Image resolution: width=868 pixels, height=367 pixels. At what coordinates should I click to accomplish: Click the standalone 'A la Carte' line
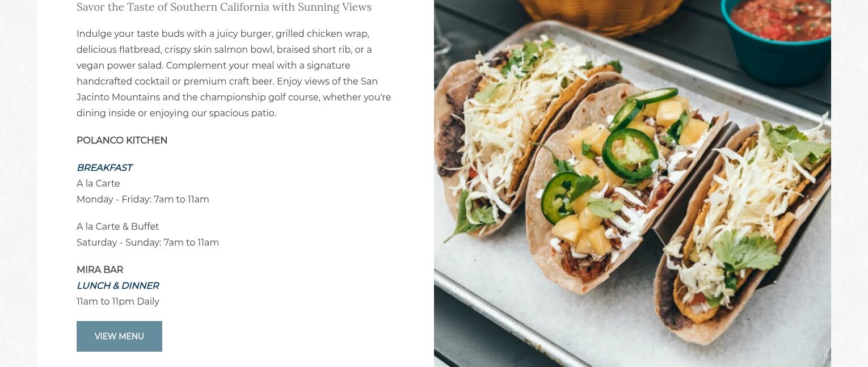pyautogui.click(x=98, y=183)
